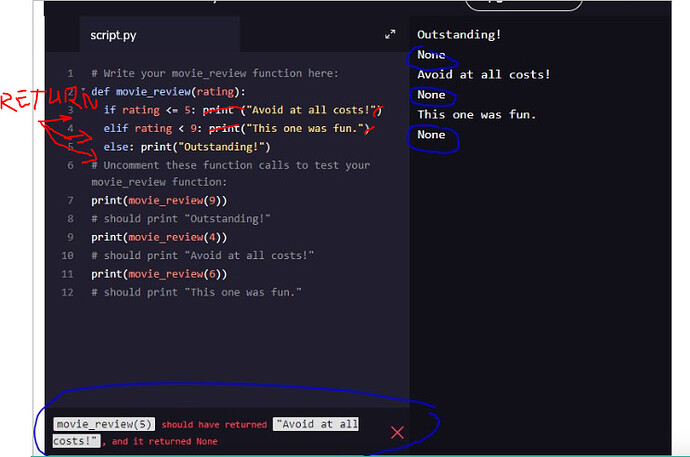Screen dimensions: 690x457
Task: Click 'Avoid at all costs!' in output console
Action: [484, 75]
